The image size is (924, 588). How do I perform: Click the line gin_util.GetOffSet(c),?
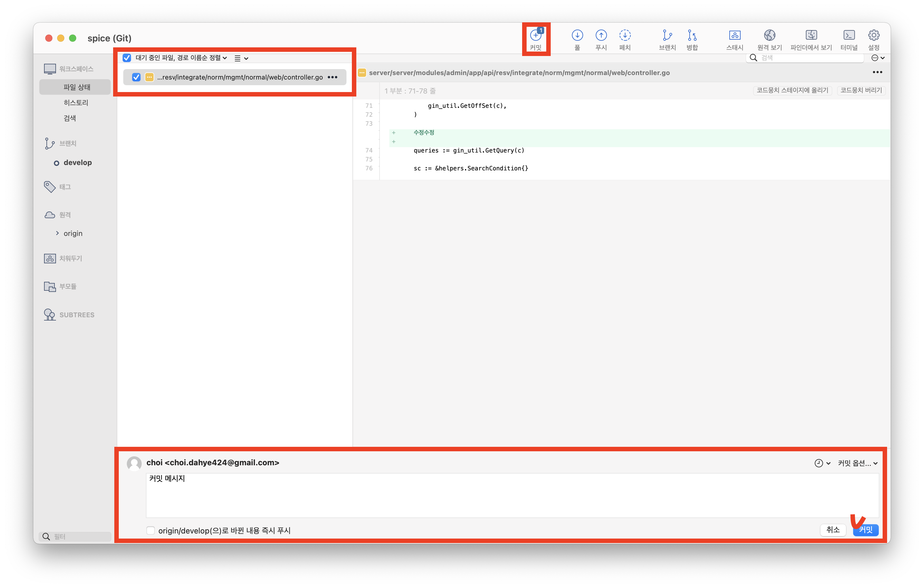pyautogui.click(x=467, y=106)
